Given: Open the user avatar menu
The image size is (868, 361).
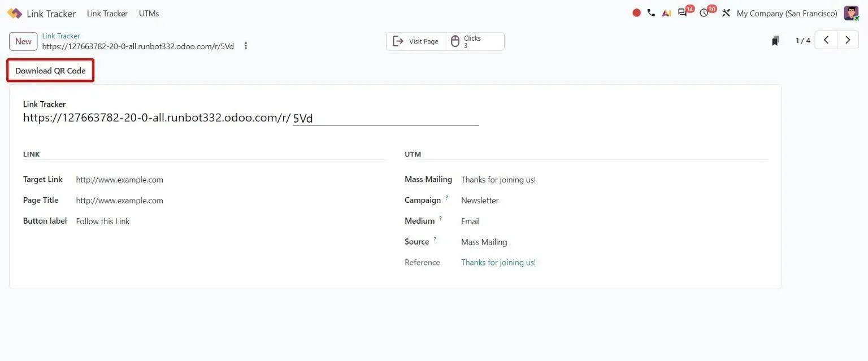Looking at the screenshot, I should 851,13.
